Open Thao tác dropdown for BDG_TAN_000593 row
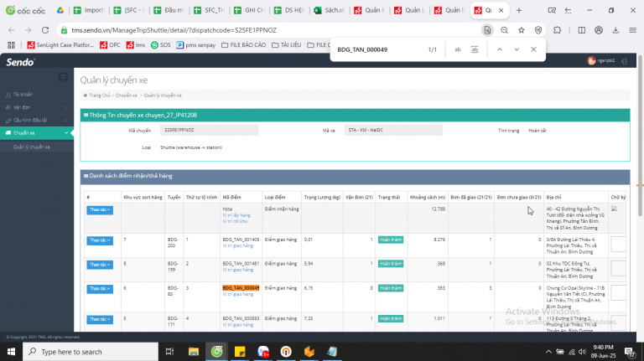Image resolution: width=644 pixels, height=361 pixels. click(x=100, y=319)
